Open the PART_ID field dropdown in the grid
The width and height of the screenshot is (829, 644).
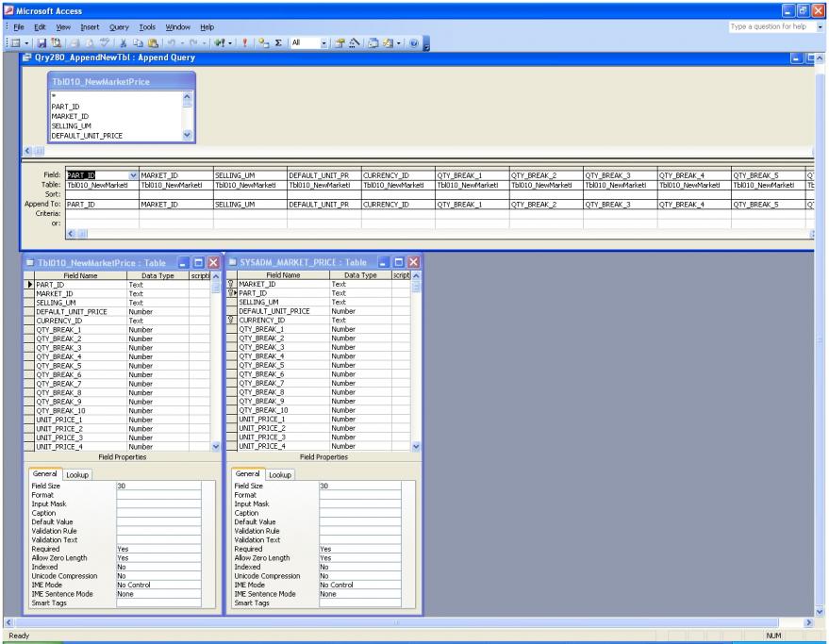click(131, 174)
